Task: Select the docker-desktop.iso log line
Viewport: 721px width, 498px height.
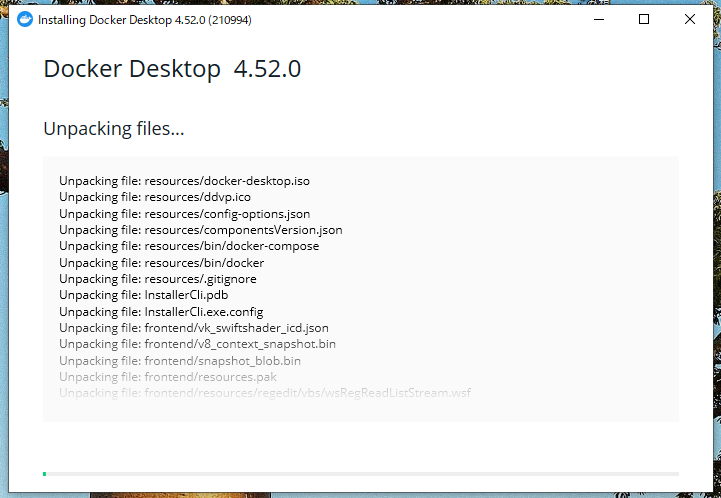Action: click(184, 181)
